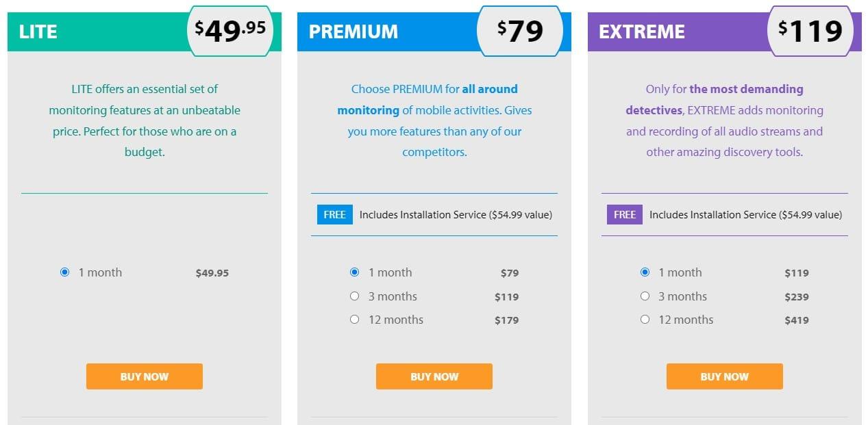Click the Includes Installation Service text in PREMIUM
This screenshot has height=425, width=868.
(456, 214)
